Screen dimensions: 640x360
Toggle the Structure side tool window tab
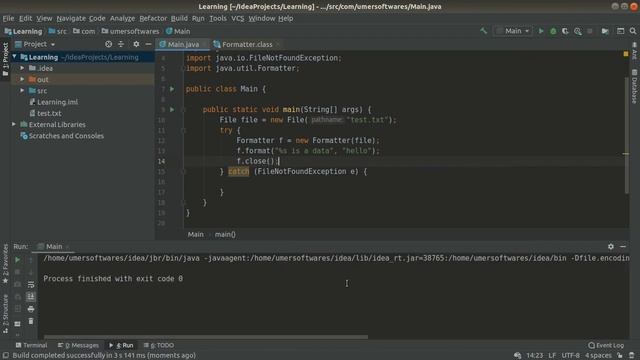coord(5,313)
